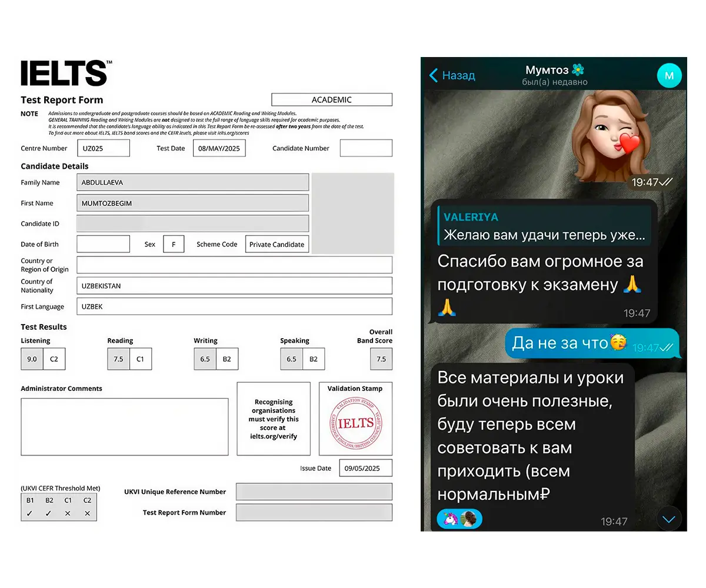Click the C1 threshold cross mark
Screen dimensions: 706x588
coord(68,513)
